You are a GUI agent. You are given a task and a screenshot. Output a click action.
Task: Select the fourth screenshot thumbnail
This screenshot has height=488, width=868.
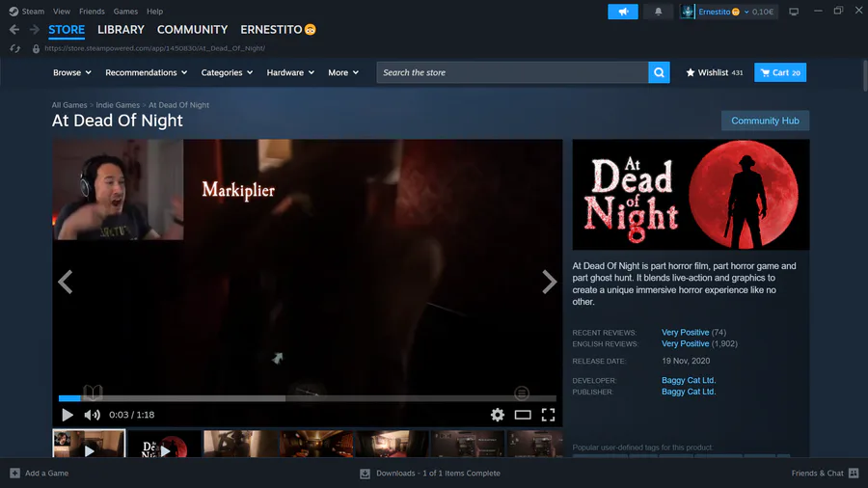pos(316,445)
